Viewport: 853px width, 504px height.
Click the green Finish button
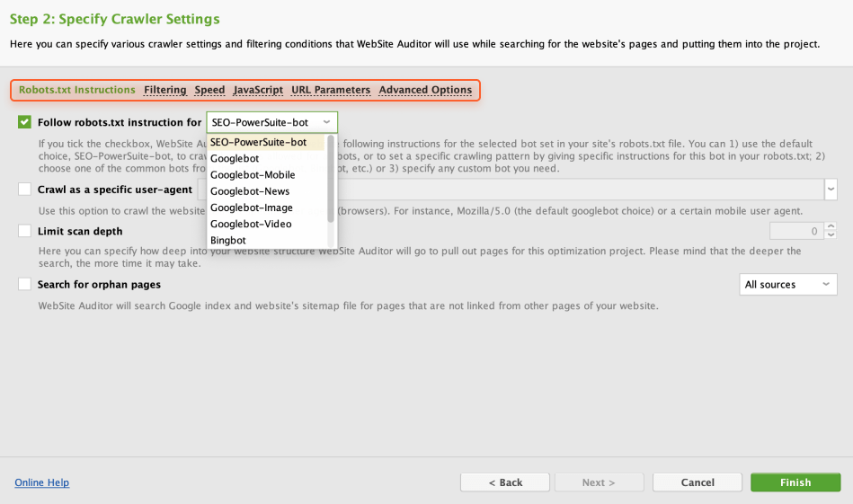point(795,482)
